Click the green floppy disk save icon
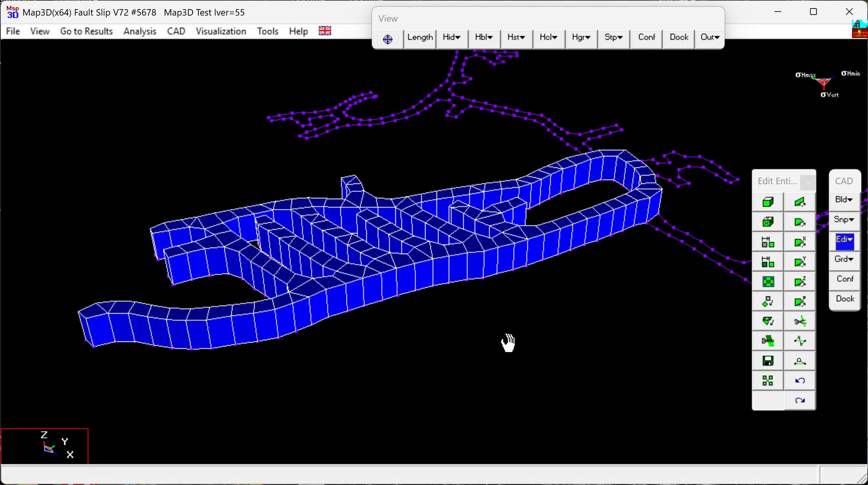 [768, 361]
